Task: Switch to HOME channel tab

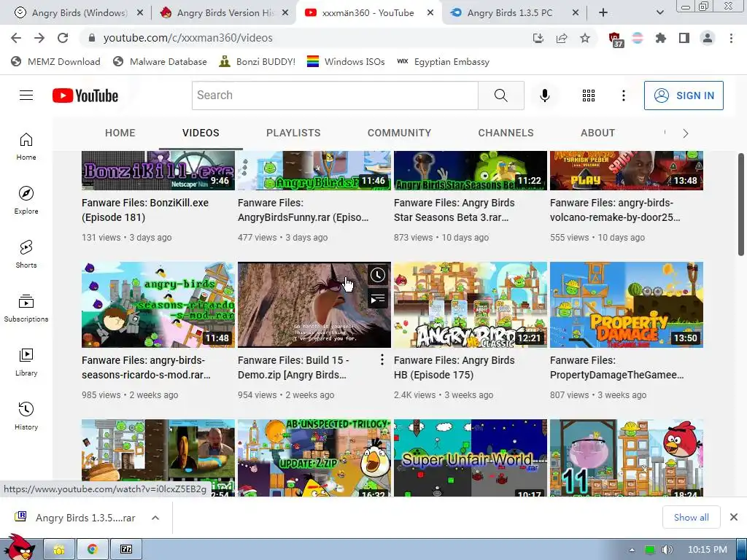Action: click(120, 133)
